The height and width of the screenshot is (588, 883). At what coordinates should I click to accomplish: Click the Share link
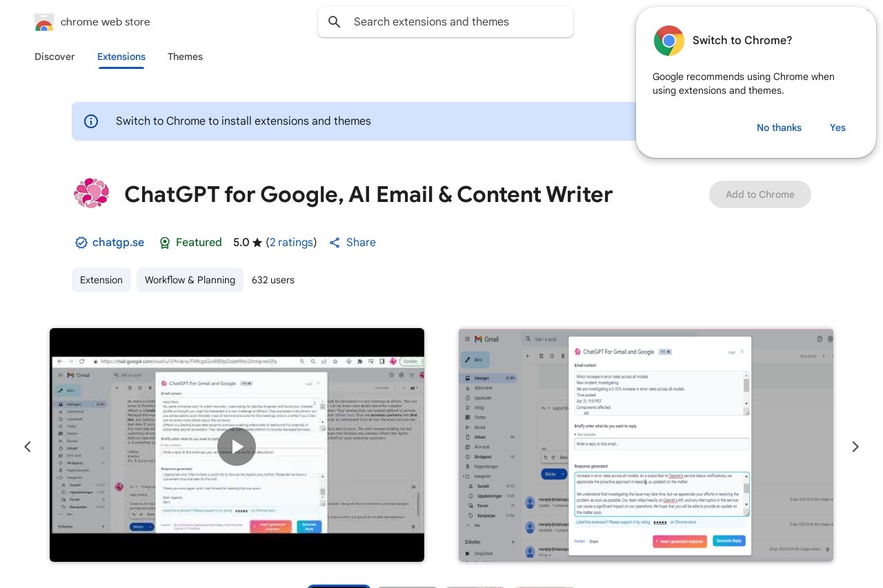pyautogui.click(x=353, y=243)
